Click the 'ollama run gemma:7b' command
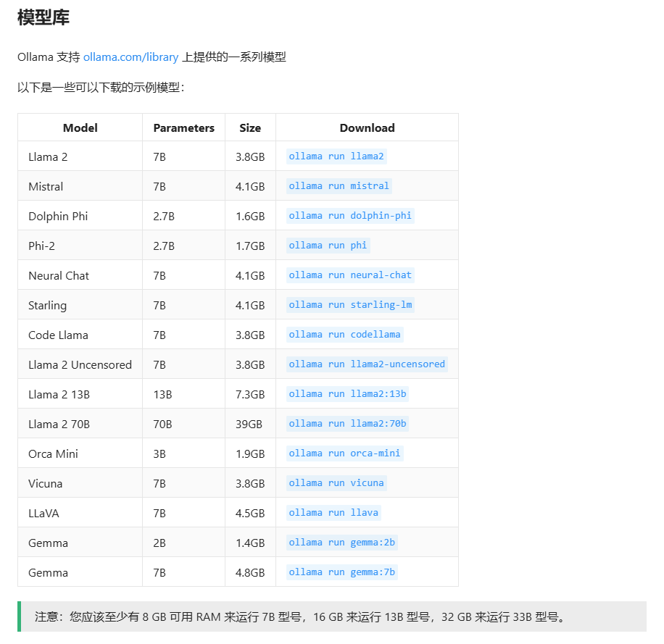Image resolution: width=664 pixels, height=644 pixels. pyautogui.click(x=341, y=572)
